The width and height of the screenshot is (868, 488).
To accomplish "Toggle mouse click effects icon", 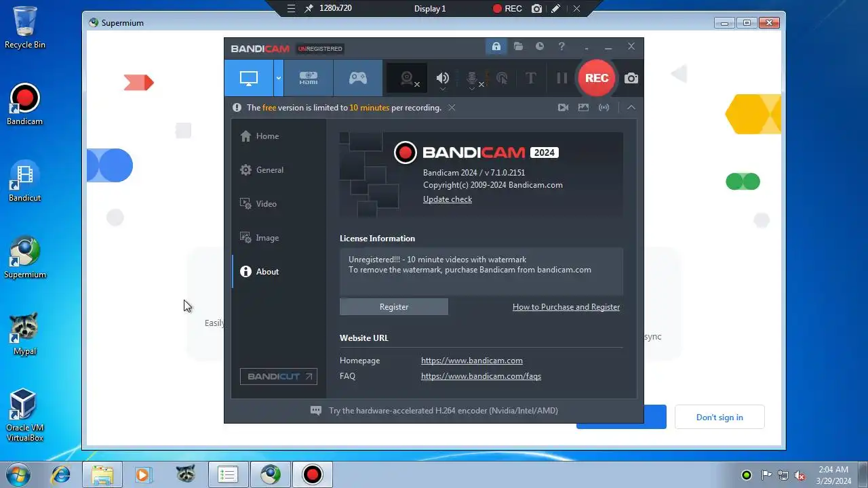I will coord(502,79).
